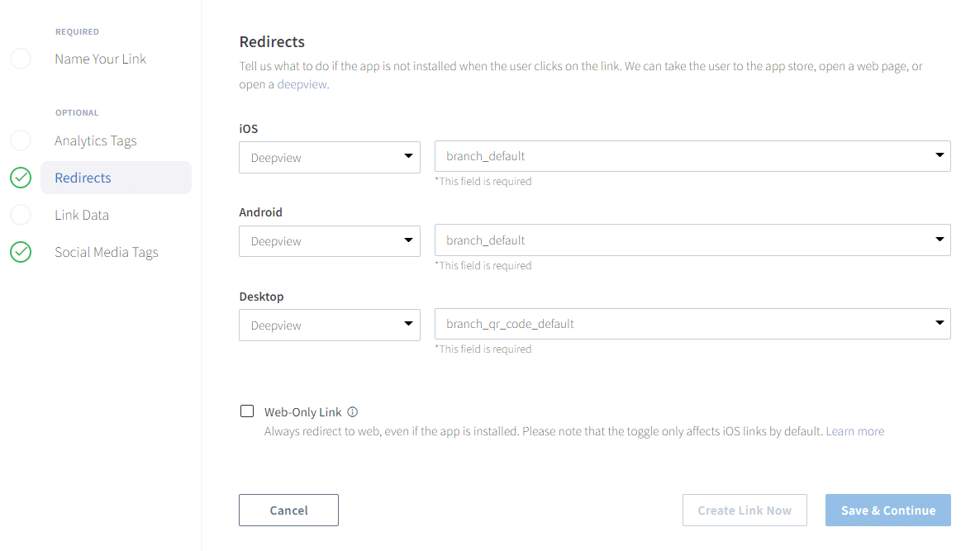Navigate to Analytics Tags section
This screenshot has height=551, width=980.
pyautogui.click(x=96, y=140)
